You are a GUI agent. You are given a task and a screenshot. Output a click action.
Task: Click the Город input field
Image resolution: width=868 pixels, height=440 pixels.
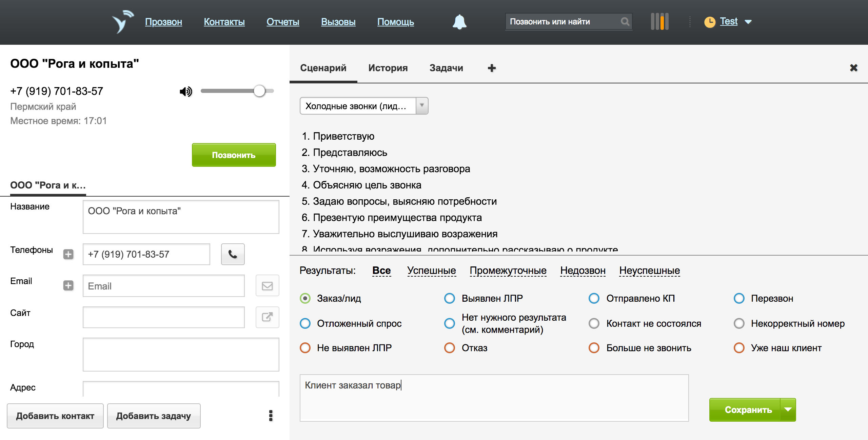pyautogui.click(x=181, y=355)
